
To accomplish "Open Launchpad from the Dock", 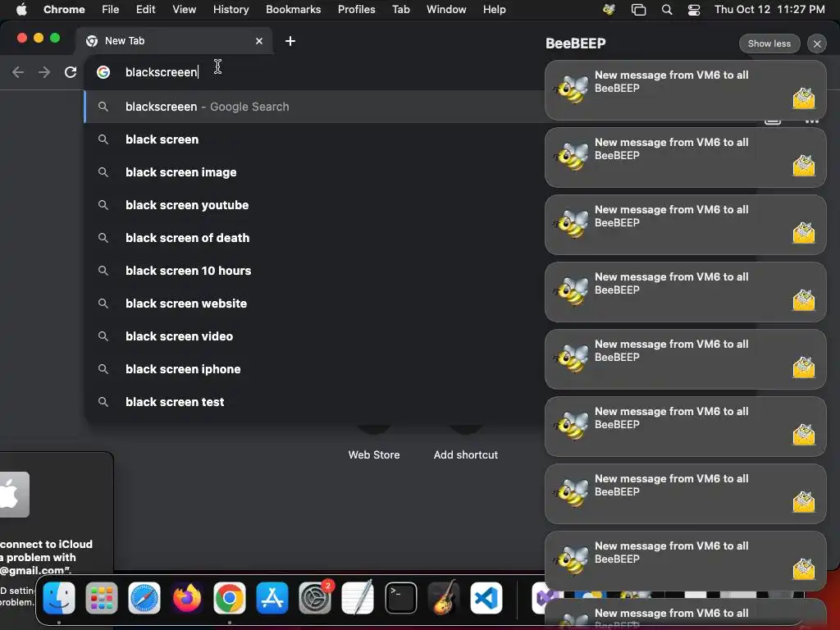I will click(101, 598).
